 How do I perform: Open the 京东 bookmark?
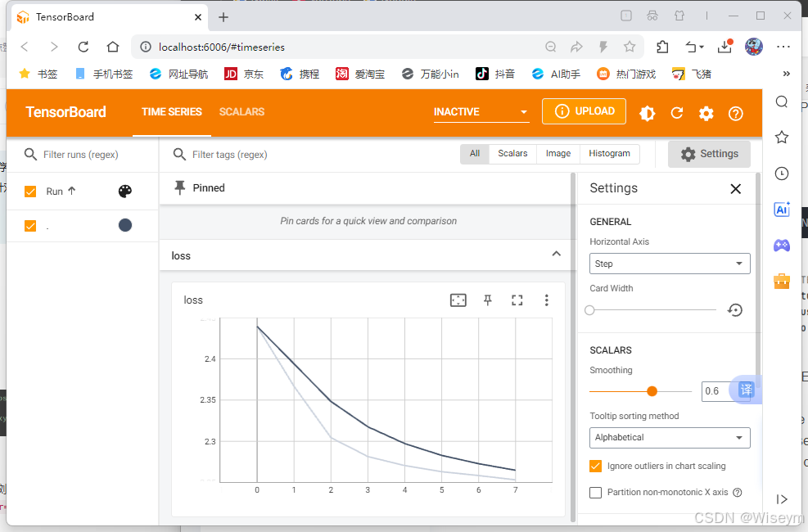(x=244, y=74)
